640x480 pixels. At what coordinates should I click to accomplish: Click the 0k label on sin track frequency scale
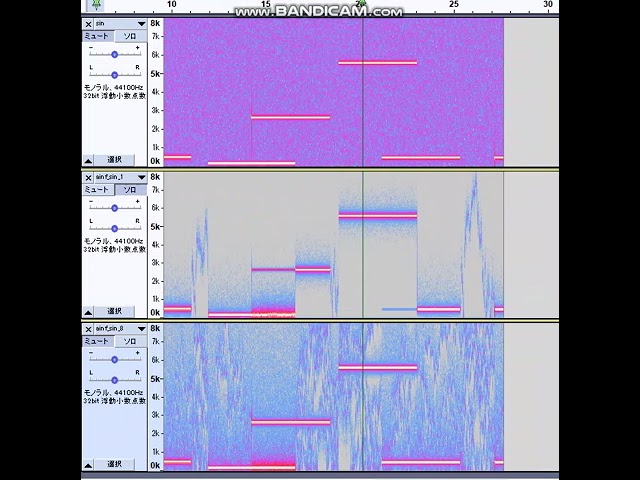[155, 161]
